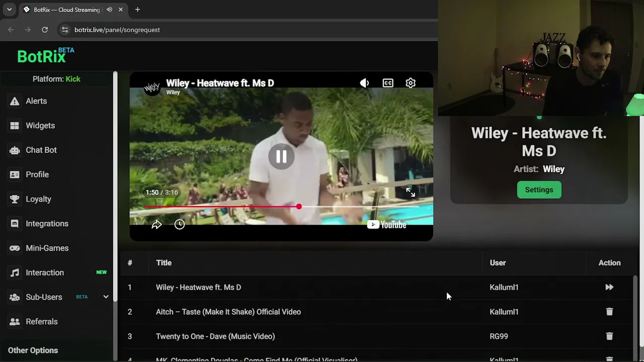Image resolution: width=644 pixels, height=362 pixels.
Task: Skip the current song Wiley - Heatwave
Action: tap(609, 287)
